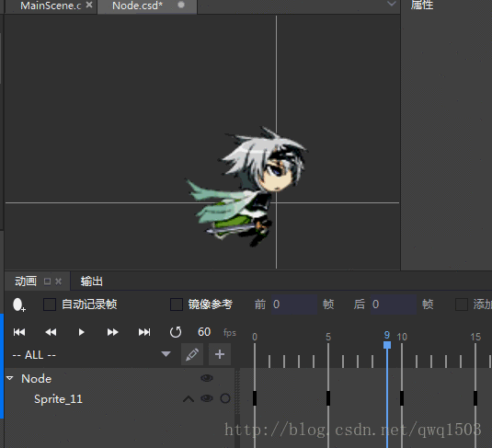Image resolution: width=492 pixels, height=448 pixels.
Task: Select the Node row in timeline tree
Action: [x=120, y=378]
